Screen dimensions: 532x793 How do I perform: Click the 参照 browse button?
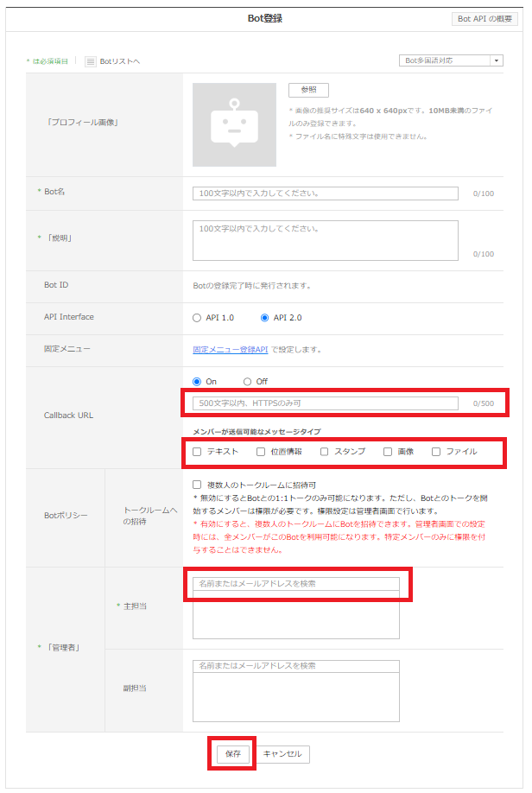pos(308,90)
